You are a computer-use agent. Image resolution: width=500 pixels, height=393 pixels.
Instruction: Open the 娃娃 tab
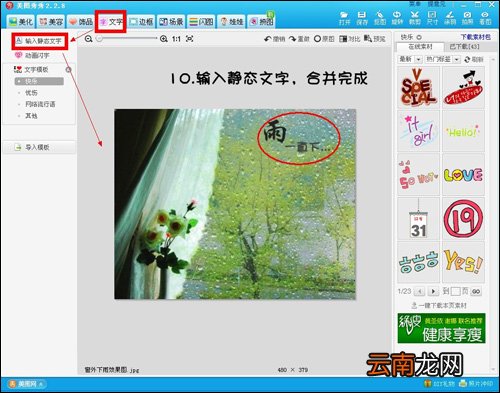[x=231, y=22]
